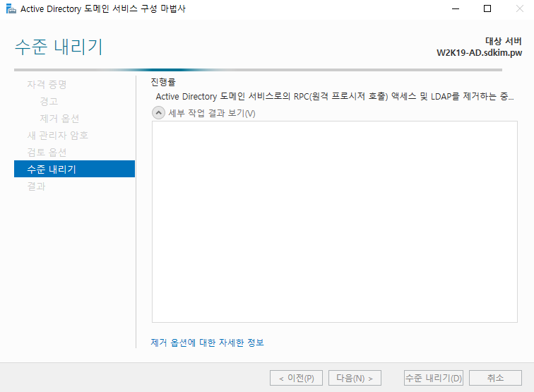Collapse the 세부 작업 결과 보기 chevron

(158, 113)
